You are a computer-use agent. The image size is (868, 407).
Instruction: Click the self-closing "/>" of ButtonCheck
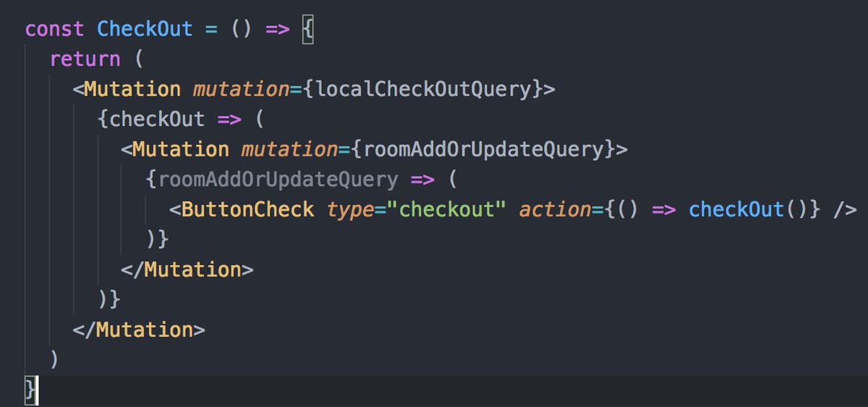[846, 210]
